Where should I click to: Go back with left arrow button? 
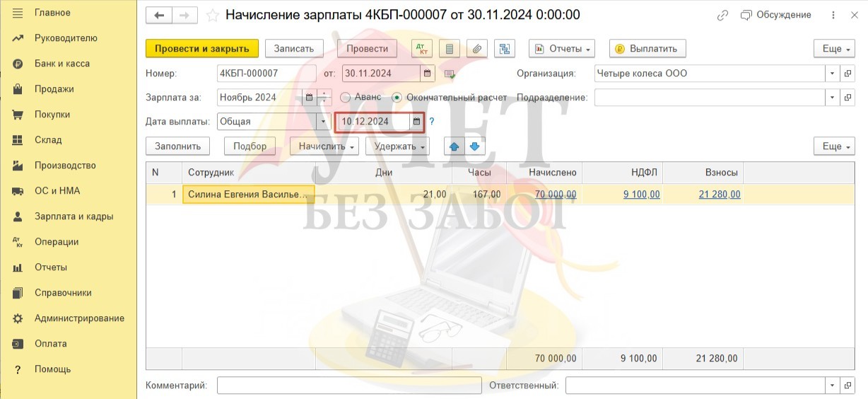click(159, 15)
